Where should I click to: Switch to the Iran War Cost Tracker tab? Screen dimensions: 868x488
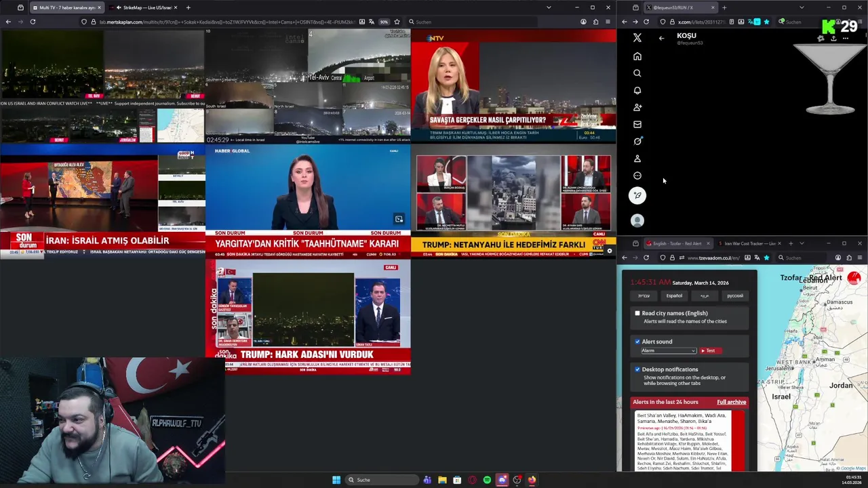click(749, 243)
